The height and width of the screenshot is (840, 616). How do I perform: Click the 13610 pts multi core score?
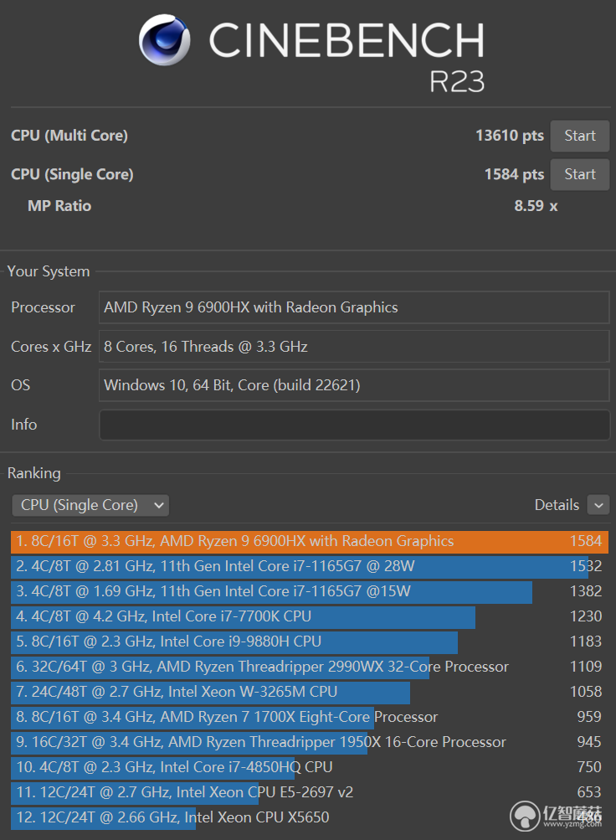(x=510, y=136)
